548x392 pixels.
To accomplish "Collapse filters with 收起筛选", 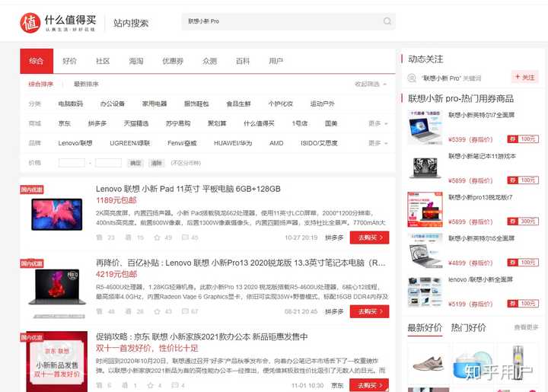I will pyautogui.click(x=371, y=84).
